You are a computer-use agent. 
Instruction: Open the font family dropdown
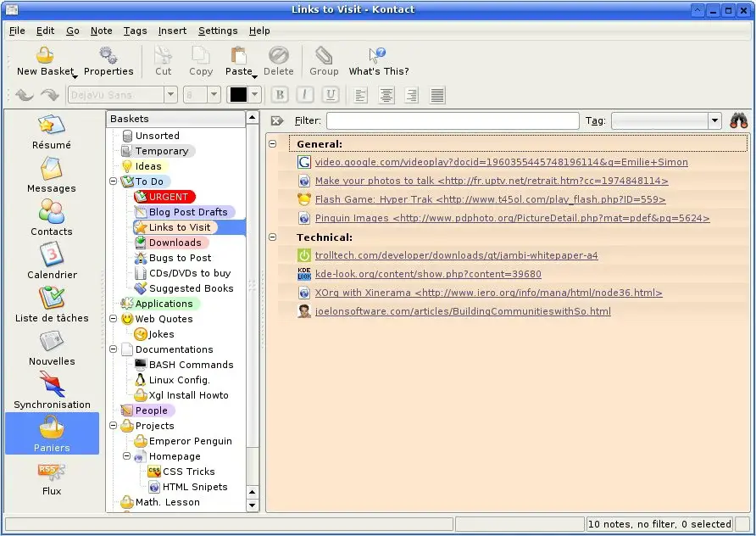point(170,94)
